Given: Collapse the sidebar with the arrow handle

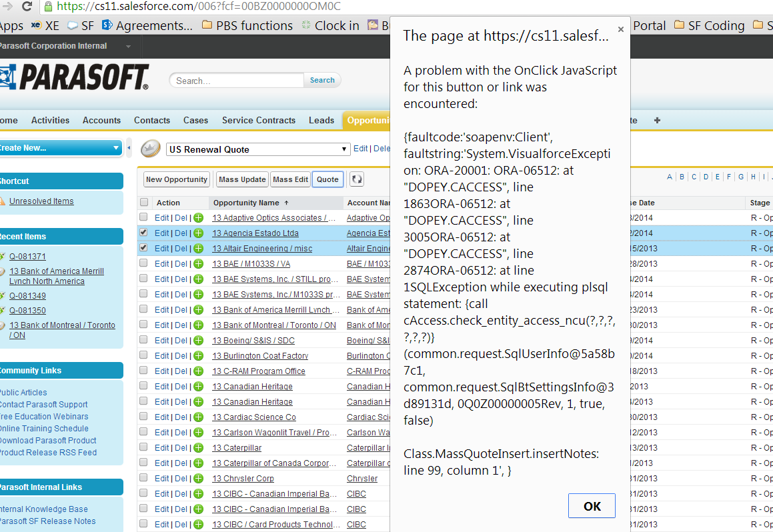Looking at the screenshot, I should 129,148.
